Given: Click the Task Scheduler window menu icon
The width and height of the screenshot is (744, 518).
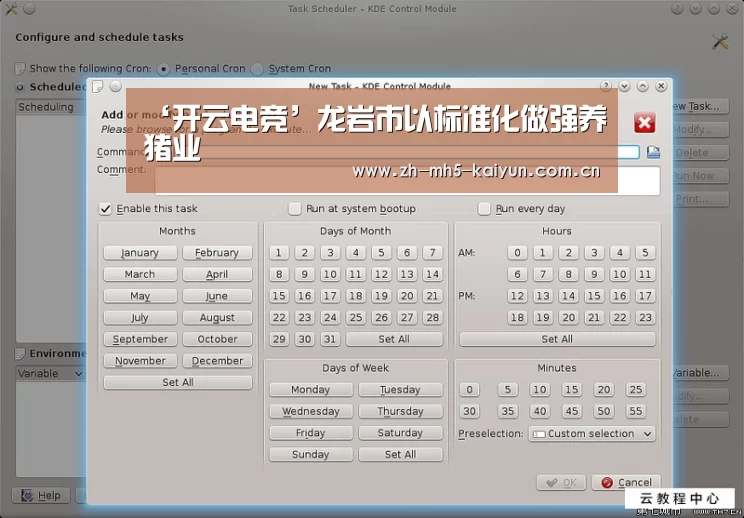Looking at the screenshot, I should [x=11, y=9].
